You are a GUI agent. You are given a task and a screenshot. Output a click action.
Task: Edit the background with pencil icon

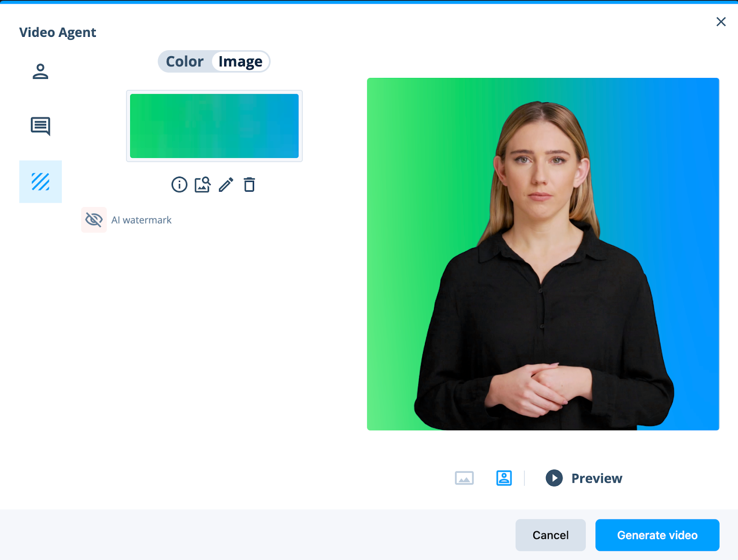[226, 185]
